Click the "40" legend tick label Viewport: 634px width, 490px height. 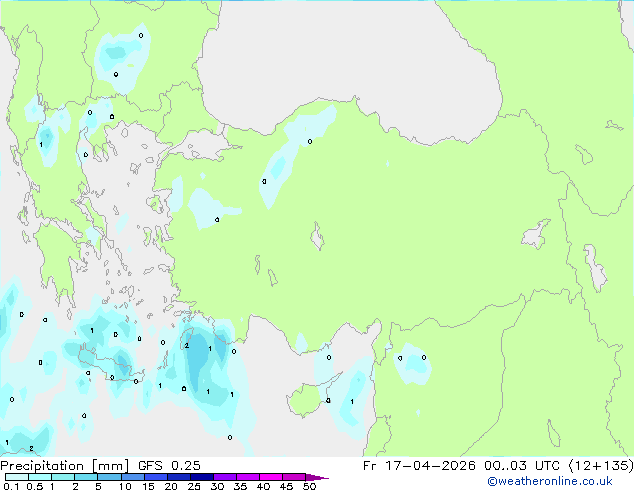point(263,486)
